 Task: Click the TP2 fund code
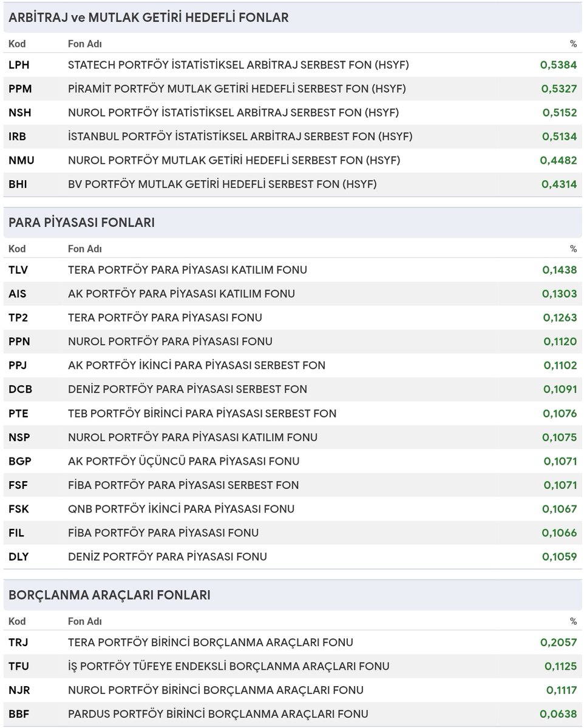(x=18, y=318)
